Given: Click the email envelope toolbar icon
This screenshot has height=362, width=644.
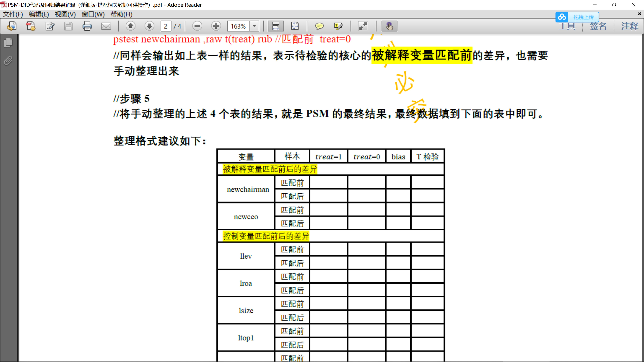Looking at the screenshot, I should coord(106,26).
